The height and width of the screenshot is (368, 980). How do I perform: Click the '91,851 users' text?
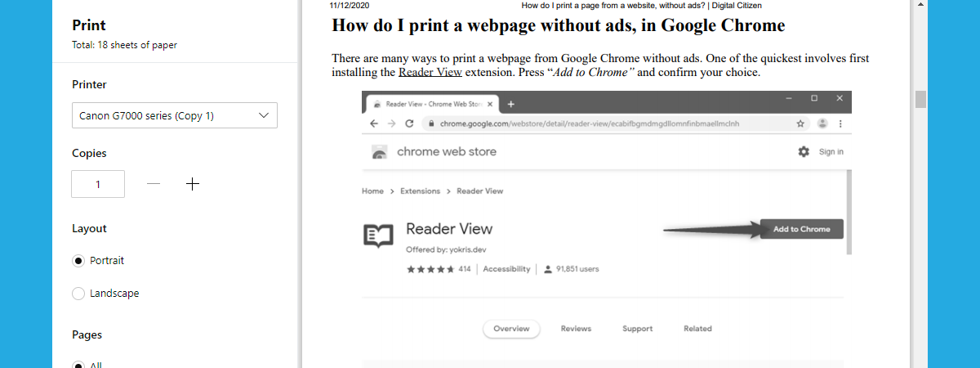[577, 269]
